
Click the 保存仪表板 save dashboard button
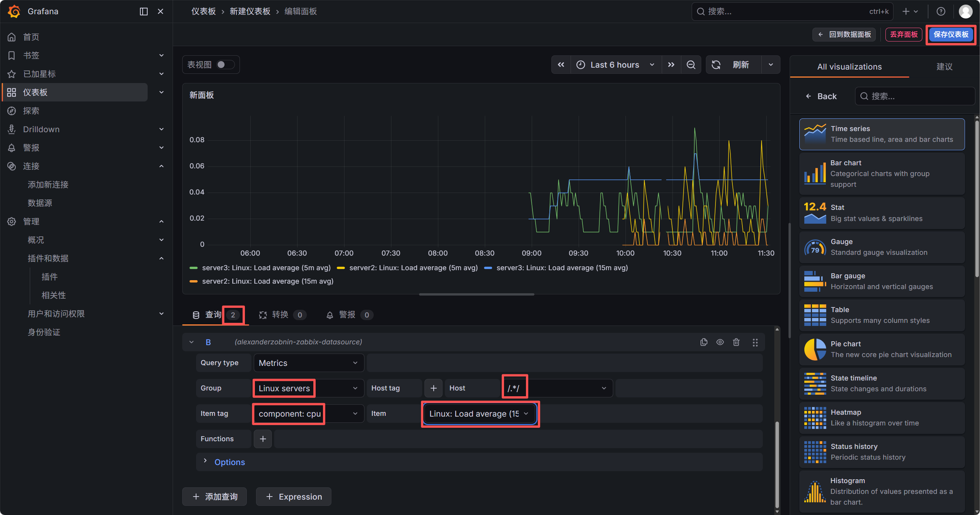(951, 34)
